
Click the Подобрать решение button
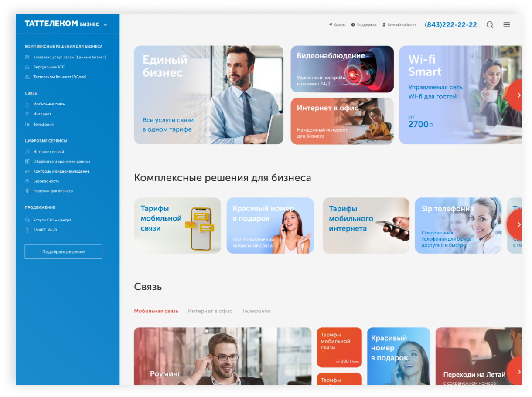63,252
